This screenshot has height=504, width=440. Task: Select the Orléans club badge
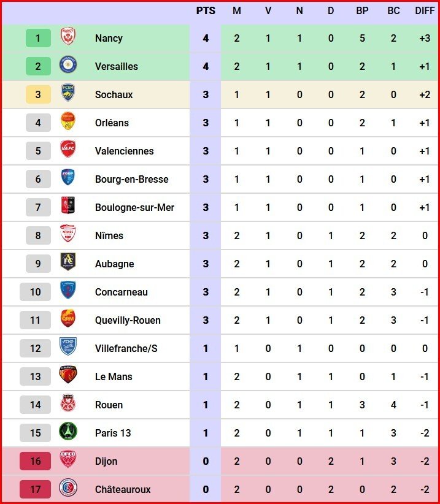(x=68, y=121)
